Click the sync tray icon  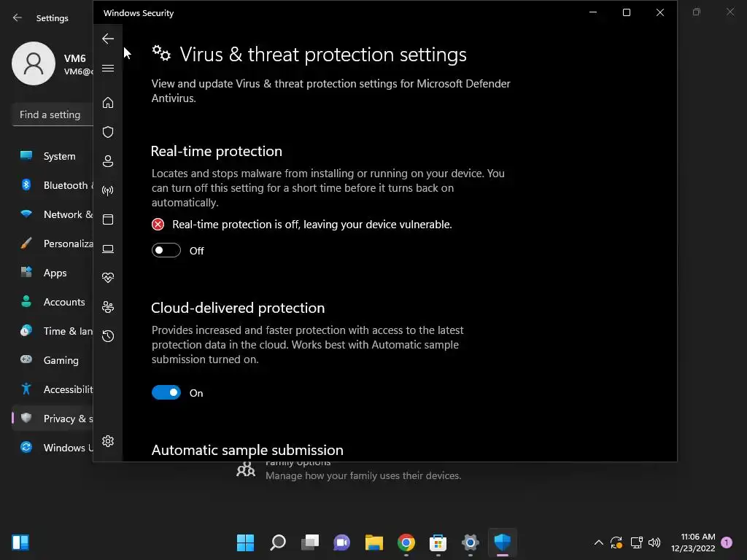pyautogui.click(x=616, y=542)
